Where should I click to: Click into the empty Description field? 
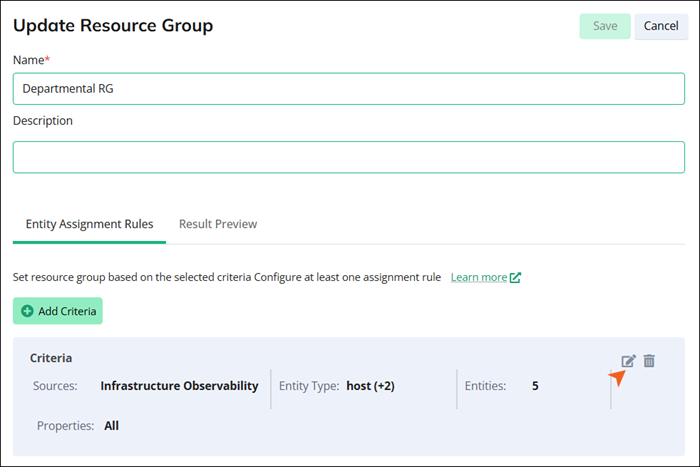point(348,157)
